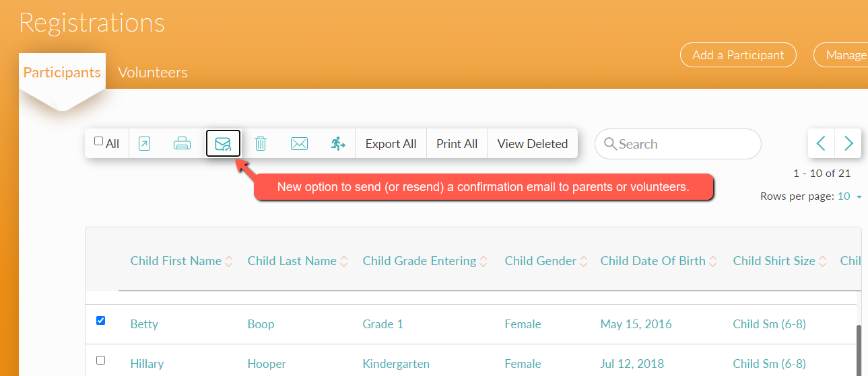Sort by Child Date Of Birth arrows
Image resolution: width=868 pixels, height=376 pixels.
pos(713,261)
